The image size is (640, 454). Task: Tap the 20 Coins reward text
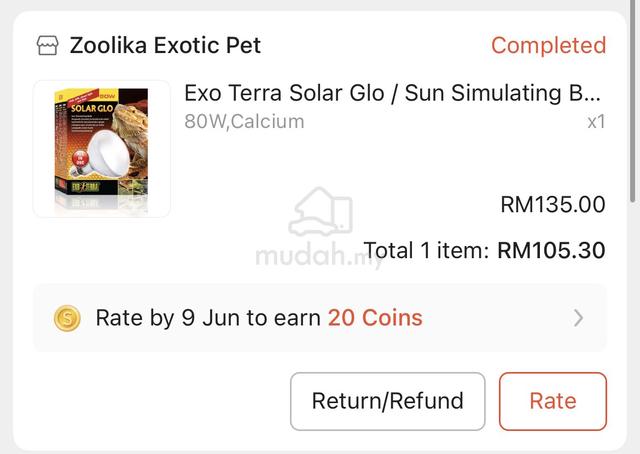click(375, 318)
